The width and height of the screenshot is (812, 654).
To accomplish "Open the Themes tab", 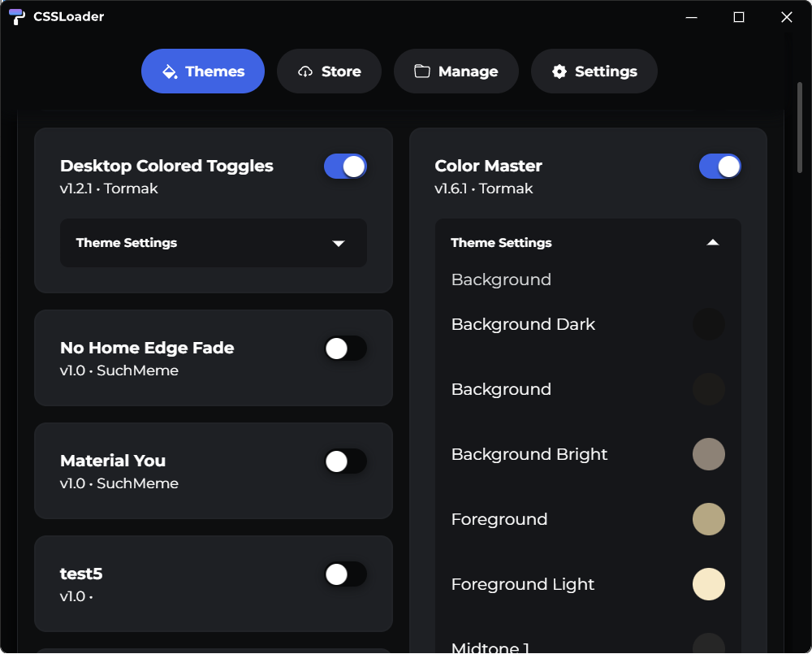I will click(x=203, y=71).
